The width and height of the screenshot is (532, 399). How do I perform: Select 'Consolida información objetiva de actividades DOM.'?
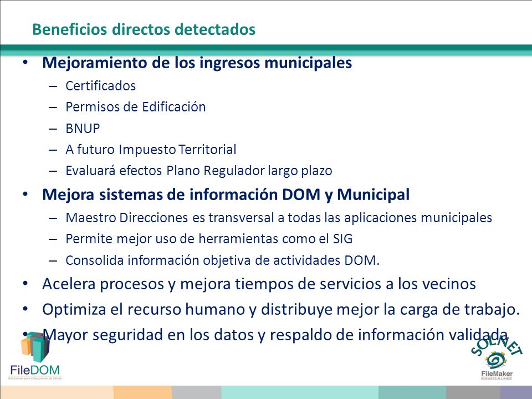[223, 260]
